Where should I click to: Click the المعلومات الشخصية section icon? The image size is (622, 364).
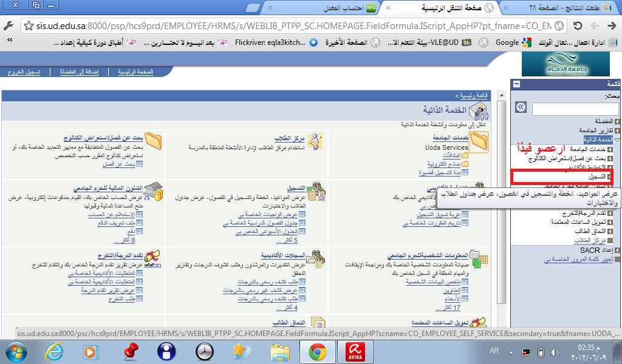click(x=479, y=258)
